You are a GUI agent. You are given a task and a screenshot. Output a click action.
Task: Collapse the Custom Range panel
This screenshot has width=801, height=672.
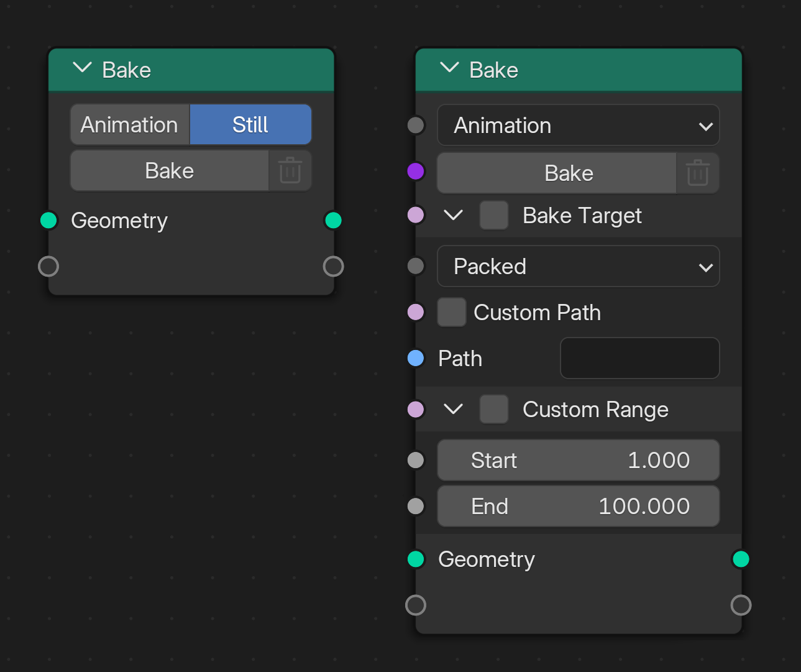click(454, 409)
